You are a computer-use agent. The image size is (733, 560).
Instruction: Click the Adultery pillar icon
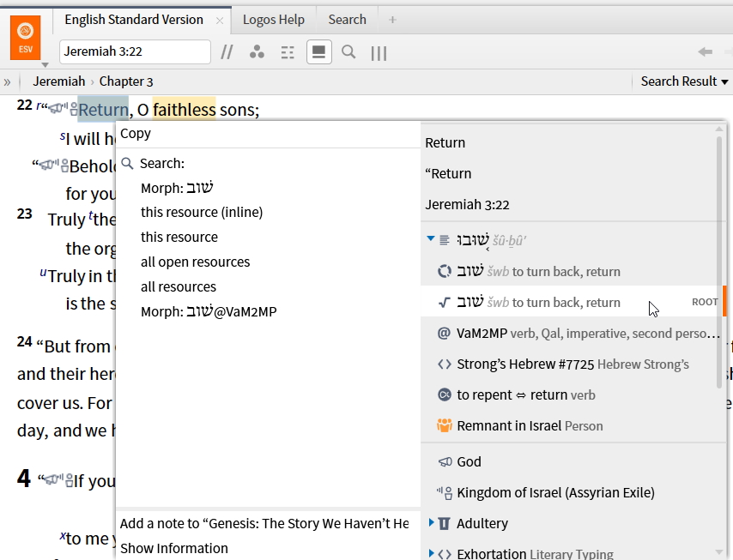444,524
